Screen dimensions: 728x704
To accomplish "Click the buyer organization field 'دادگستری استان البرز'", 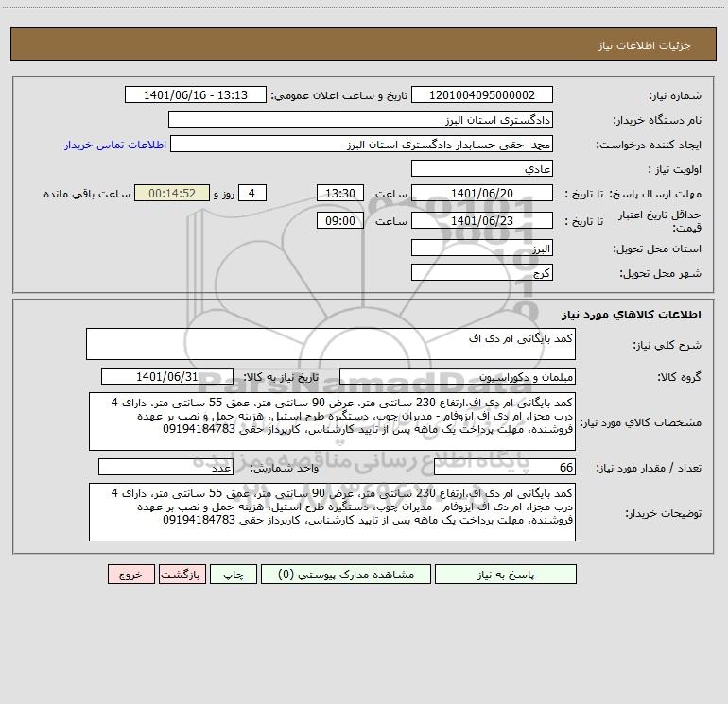I will pyautogui.click(x=360, y=119).
